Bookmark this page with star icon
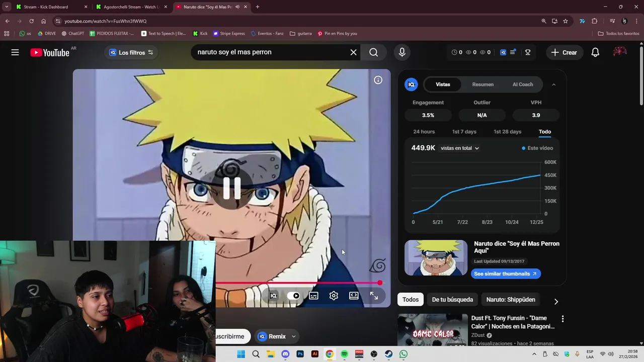The image size is (644, 362). 566,21
